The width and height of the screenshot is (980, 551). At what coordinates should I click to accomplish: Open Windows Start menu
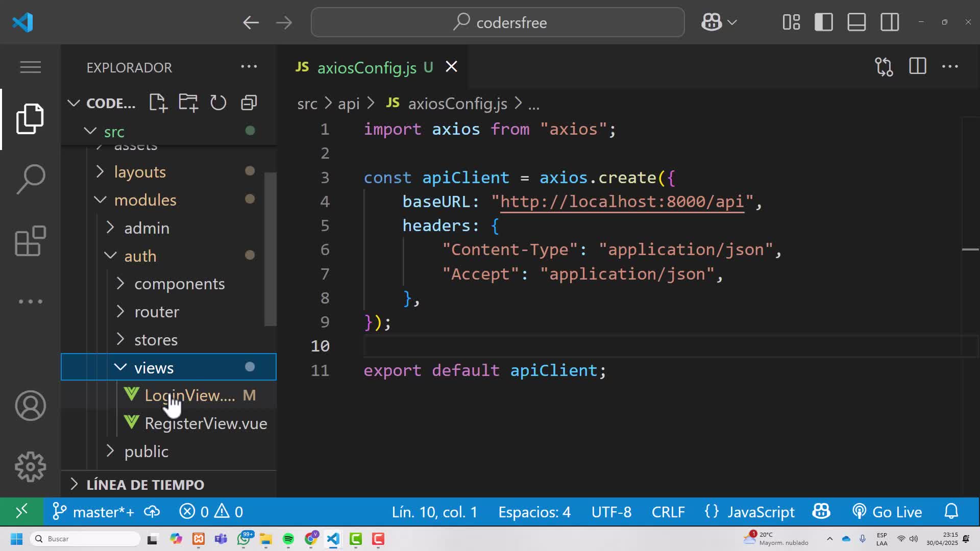coord(16,539)
